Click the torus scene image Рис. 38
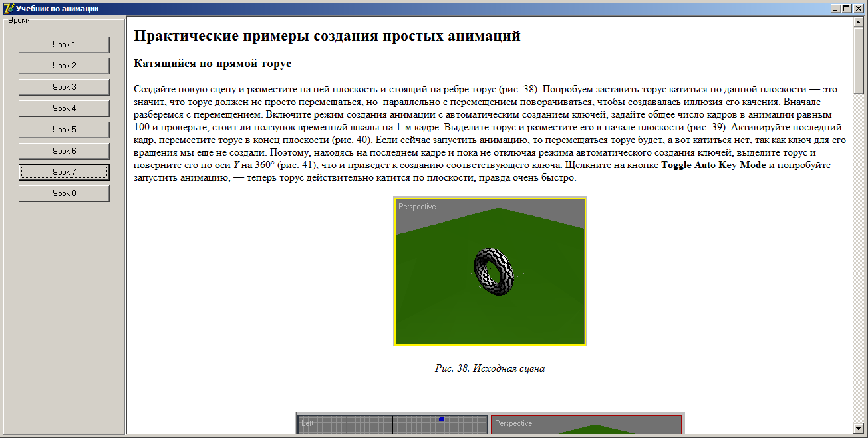 tap(490, 271)
